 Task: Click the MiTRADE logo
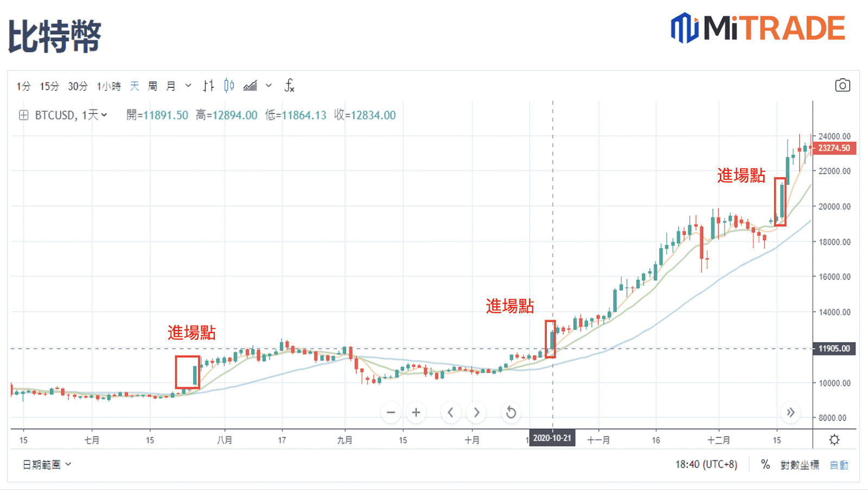(758, 28)
